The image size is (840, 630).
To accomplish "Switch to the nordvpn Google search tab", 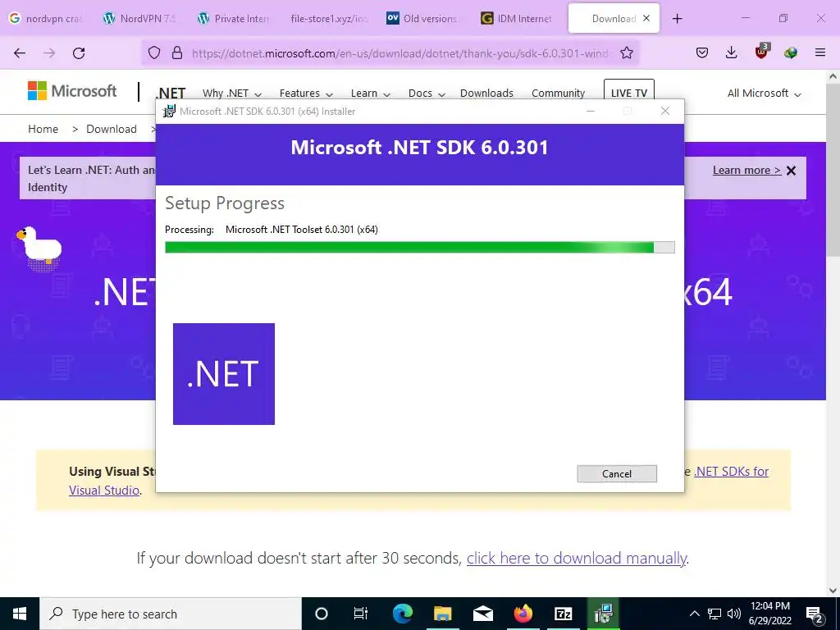I will [47, 18].
